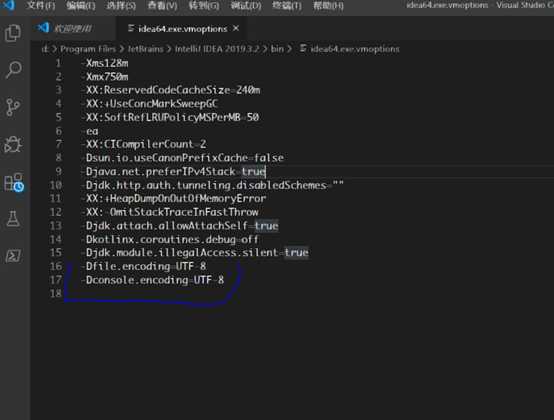Screen dimensions: 554x420
Task: Open the 转到(G) menu
Action: 204,6
